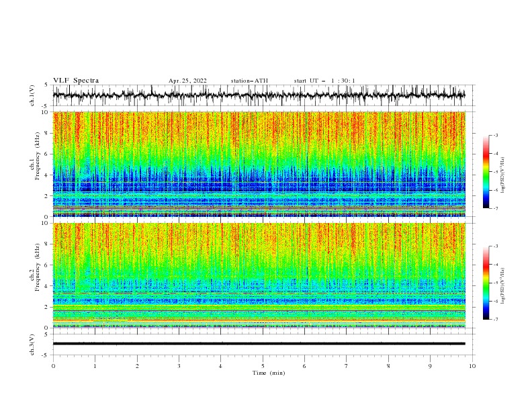The image size is (532, 411).
Task: Click tick label 7 on Time axis
Action: (x=347, y=366)
